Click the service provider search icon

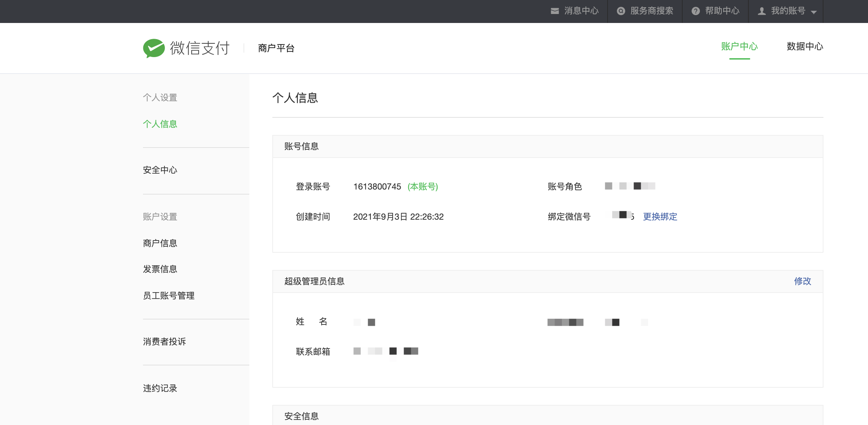click(621, 11)
